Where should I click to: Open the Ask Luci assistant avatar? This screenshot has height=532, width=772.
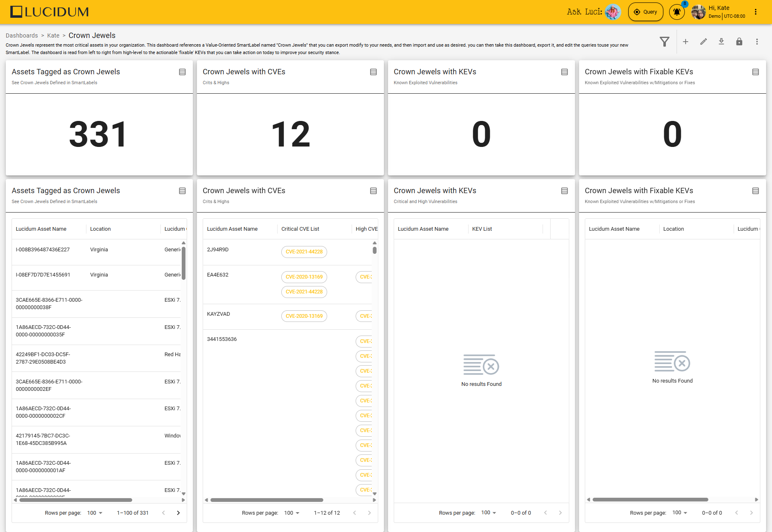coord(613,12)
